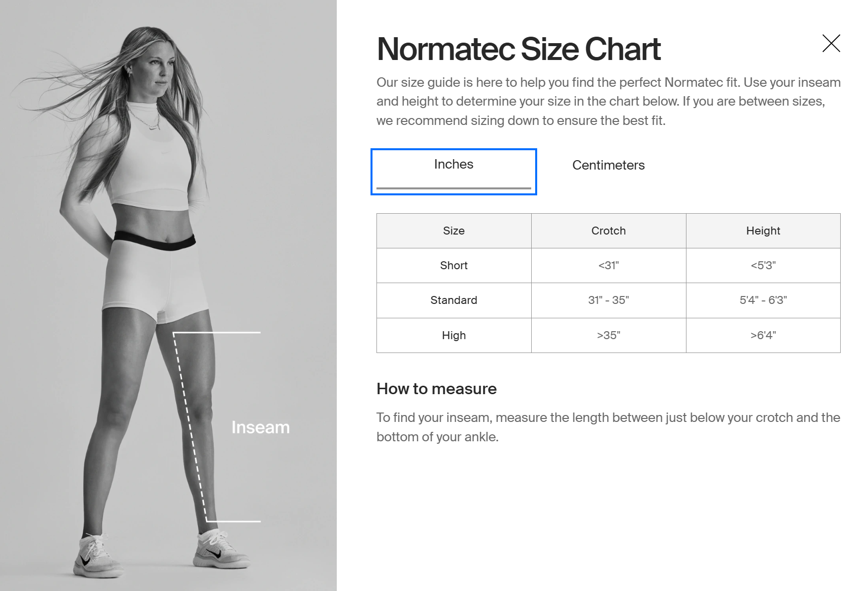
Task: Click the Crotch column header
Action: tap(608, 231)
